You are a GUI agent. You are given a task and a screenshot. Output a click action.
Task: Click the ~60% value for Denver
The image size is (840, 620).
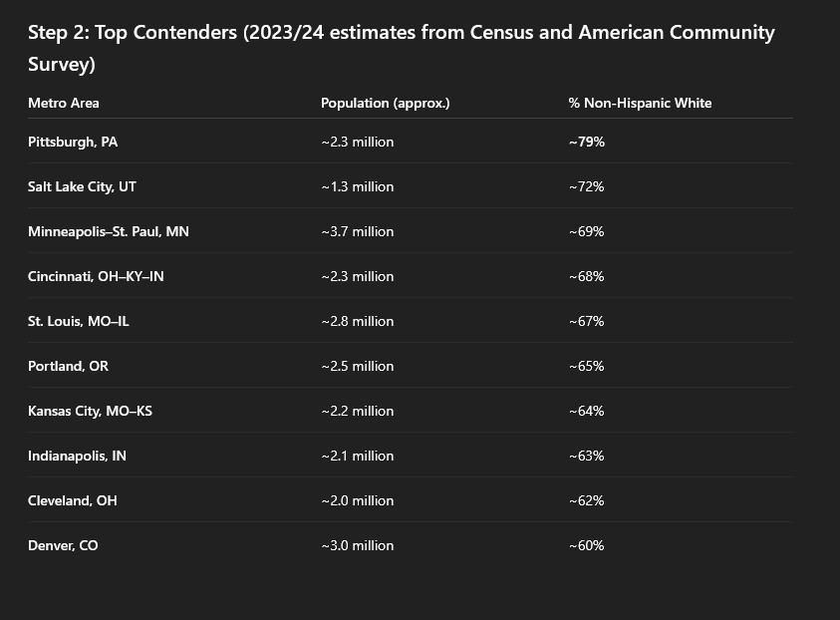tap(587, 545)
